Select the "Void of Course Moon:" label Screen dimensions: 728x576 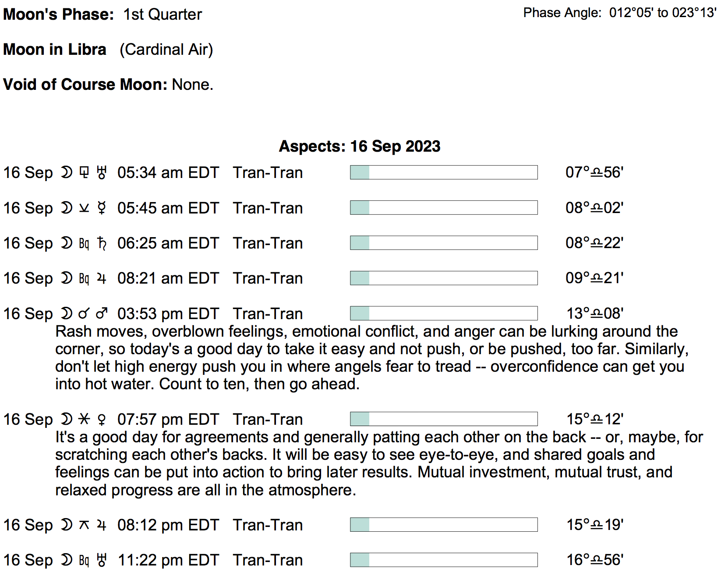click(x=85, y=84)
